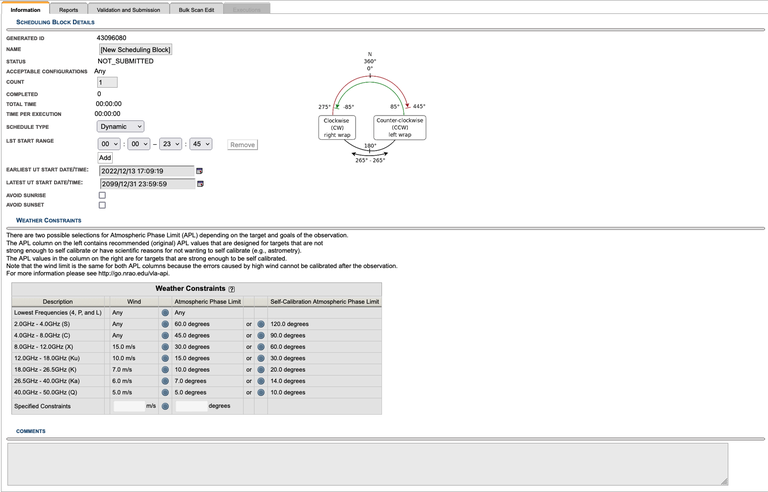Open the Schedule Type dropdown
Screen dimensions: 768x492
(120, 126)
